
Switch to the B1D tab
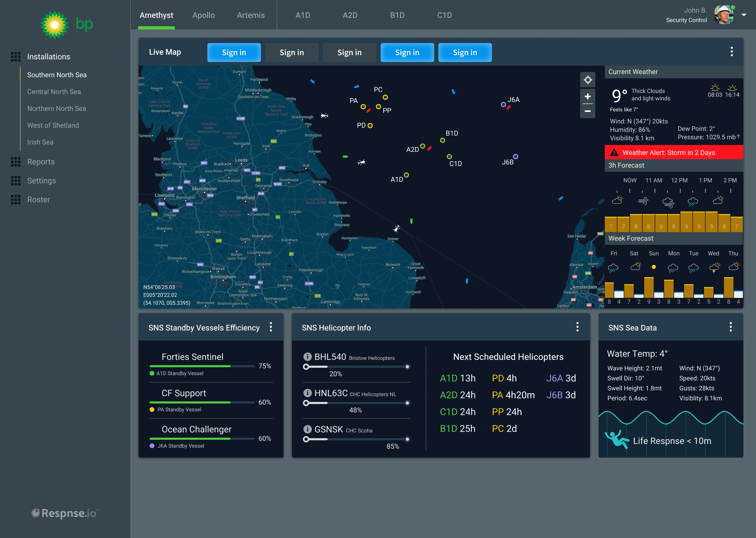pyautogui.click(x=397, y=15)
